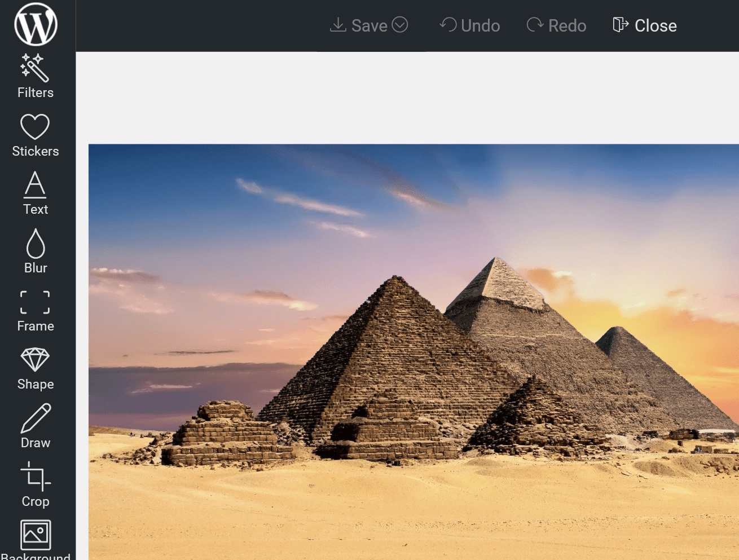Expand the Save options chevron
The image size is (739, 560).
[400, 25]
